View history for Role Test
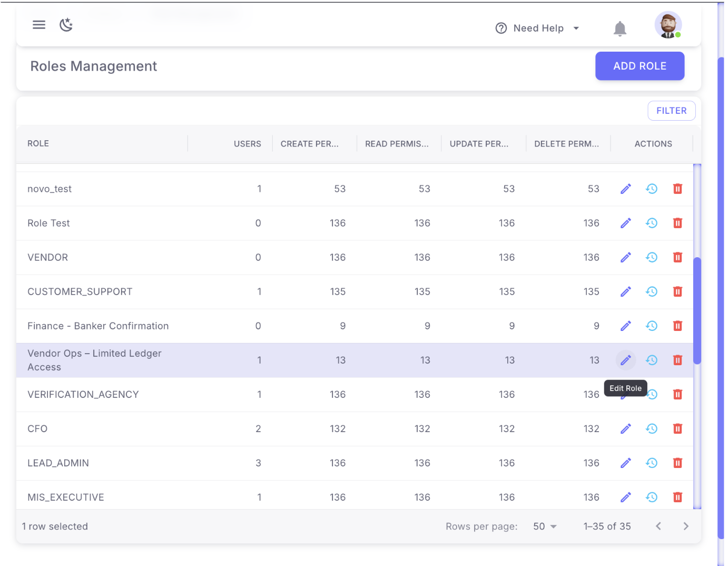The height and width of the screenshot is (566, 728). coord(652,223)
